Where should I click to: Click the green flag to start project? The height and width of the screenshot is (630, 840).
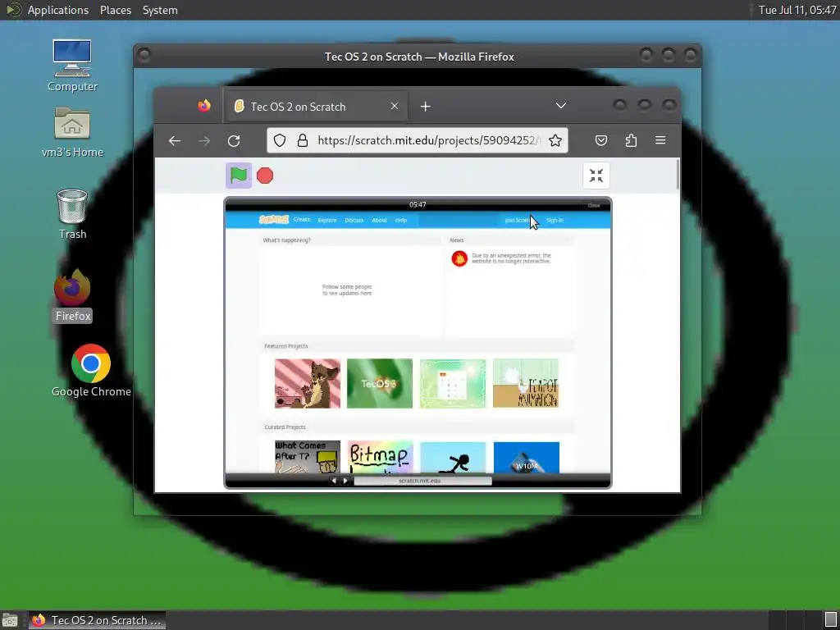coord(239,176)
